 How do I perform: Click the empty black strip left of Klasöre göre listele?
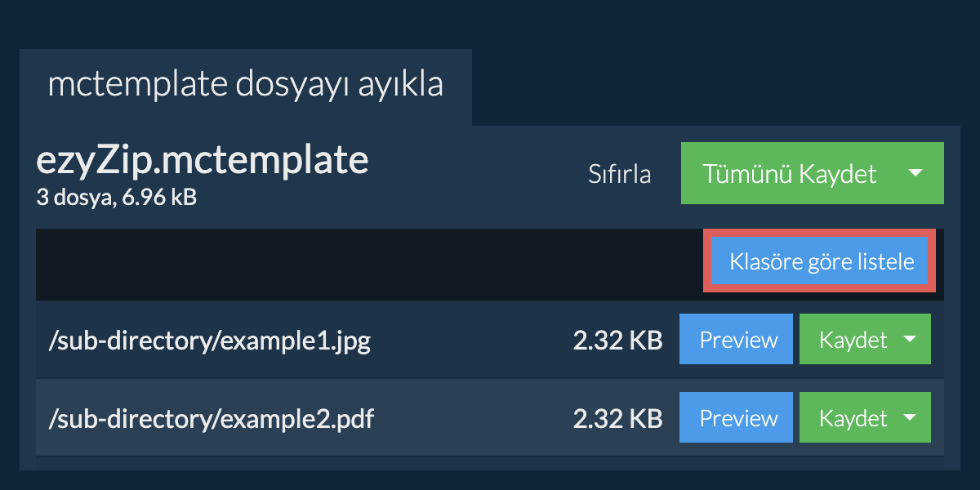tap(369, 264)
